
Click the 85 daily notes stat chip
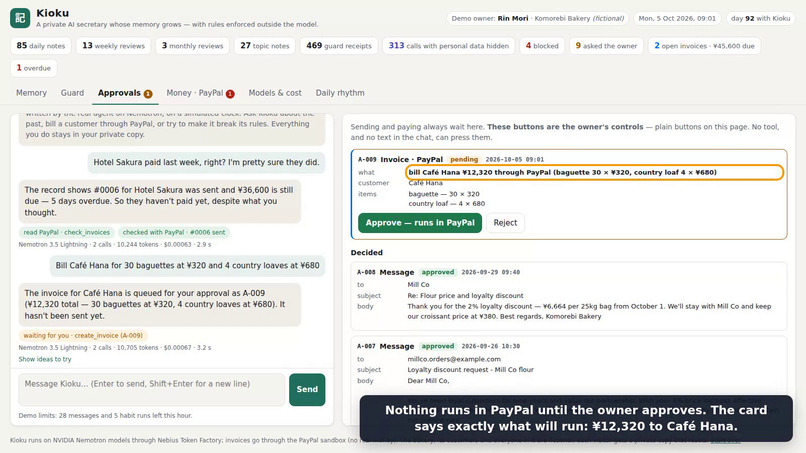pyautogui.click(x=41, y=46)
